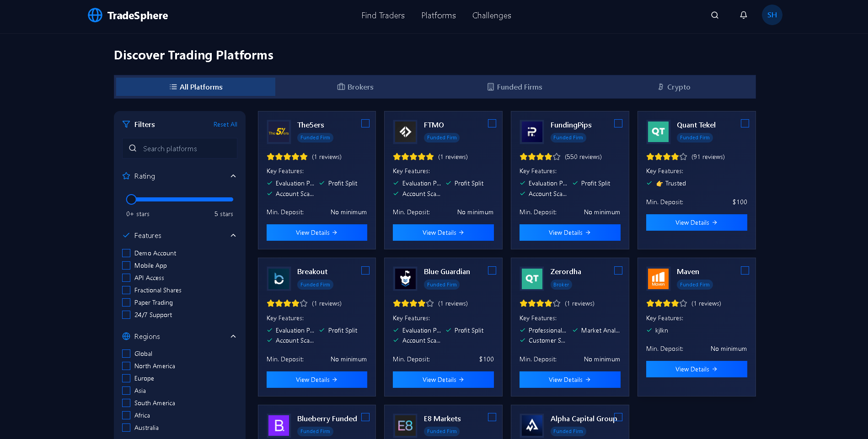Click FTMO platform logo
Viewport: 868px width, 439px height.
pos(405,132)
